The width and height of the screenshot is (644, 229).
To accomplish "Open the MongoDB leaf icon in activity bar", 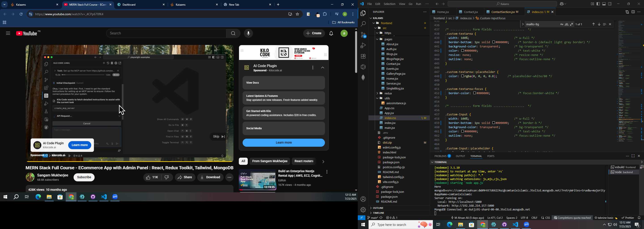I will (363, 78).
